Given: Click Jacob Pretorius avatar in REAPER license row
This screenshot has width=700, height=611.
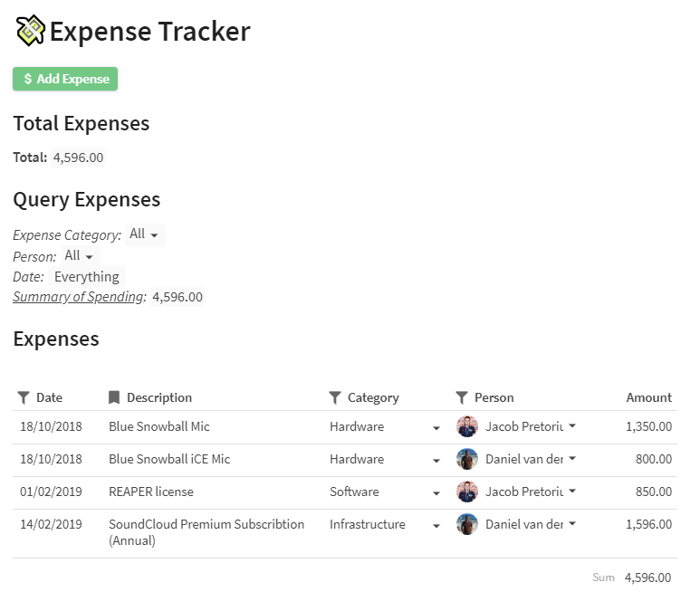Looking at the screenshot, I should [x=467, y=492].
